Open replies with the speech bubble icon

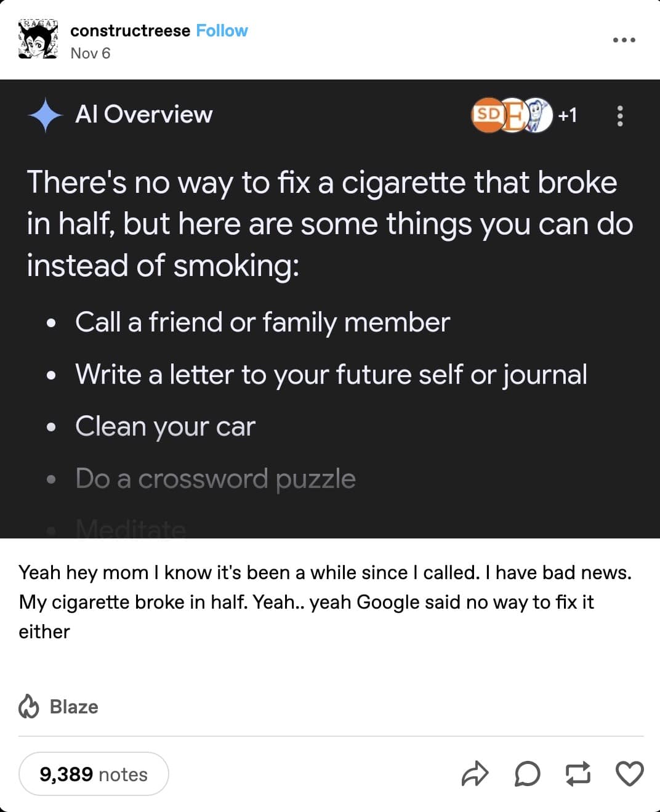click(x=527, y=774)
